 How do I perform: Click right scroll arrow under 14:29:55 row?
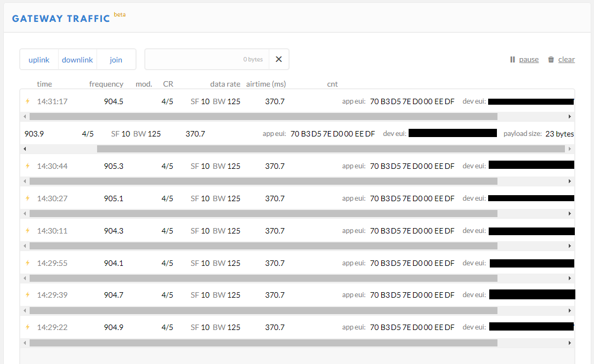[570, 278]
